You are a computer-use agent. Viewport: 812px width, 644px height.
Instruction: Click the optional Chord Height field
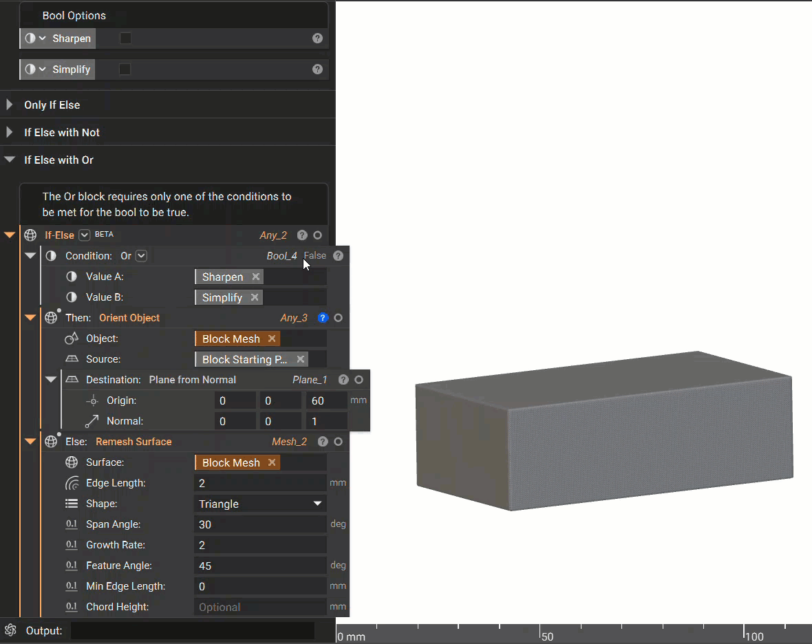(x=260, y=607)
